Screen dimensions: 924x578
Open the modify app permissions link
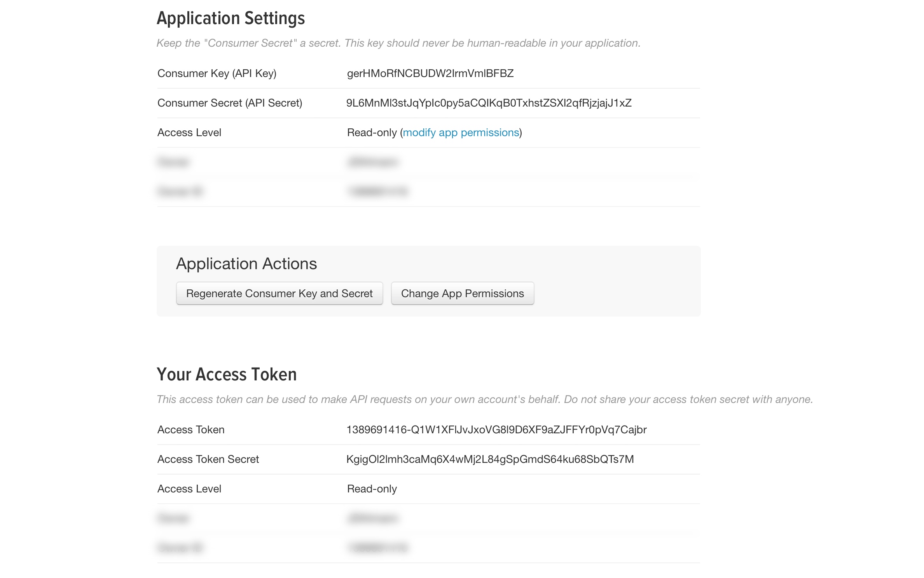[461, 133]
